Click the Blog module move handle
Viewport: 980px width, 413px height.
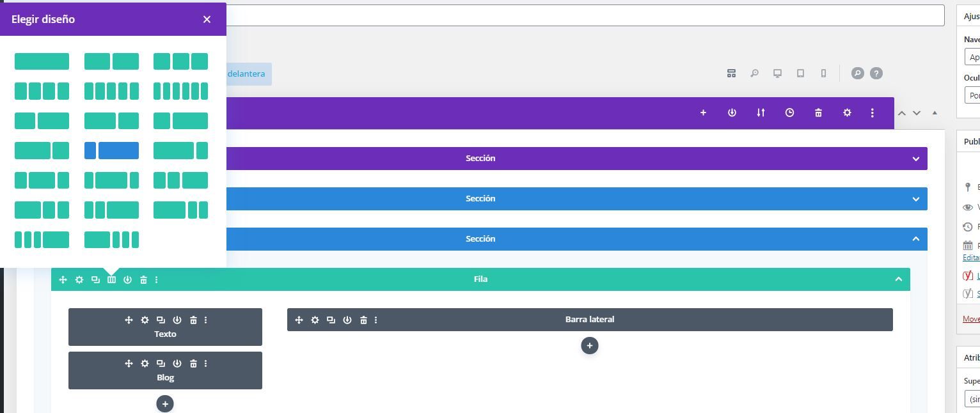129,363
